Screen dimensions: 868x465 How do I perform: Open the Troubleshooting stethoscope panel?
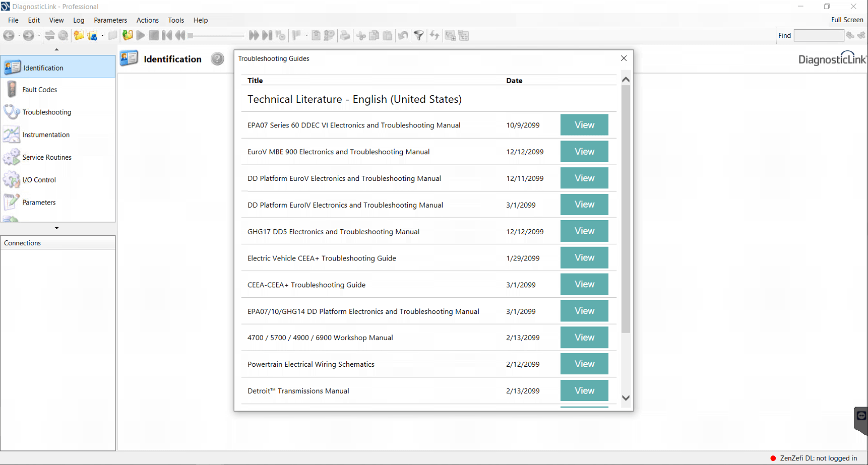point(12,112)
